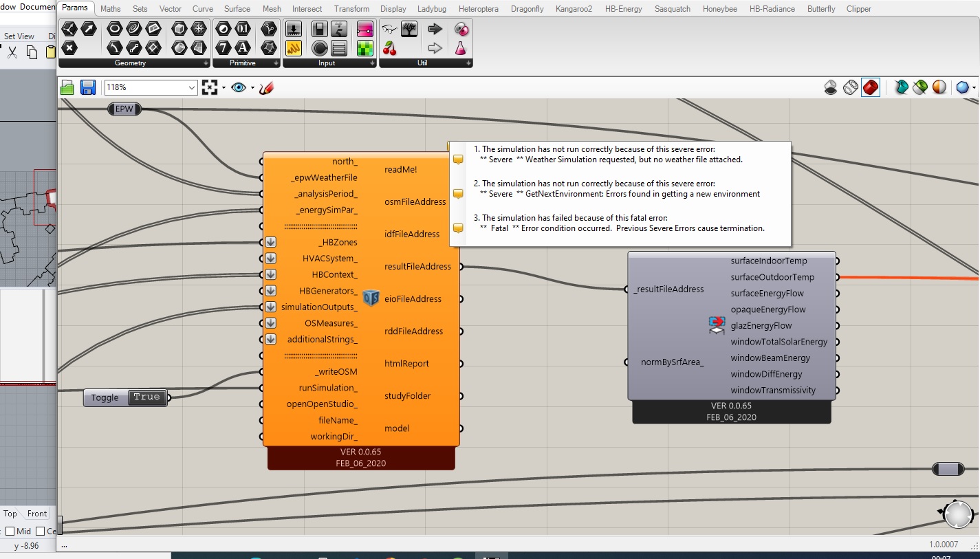Click the blue Save document floppy icon
The width and height of the screenshot is (980, 559).
coord(87,87)
